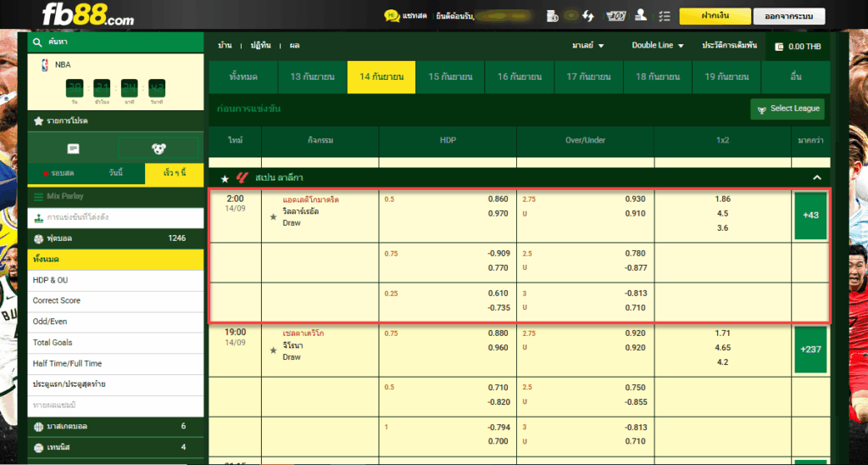
Task: Favorite the สเปน ลาลีกา league star
Action: 225,179
